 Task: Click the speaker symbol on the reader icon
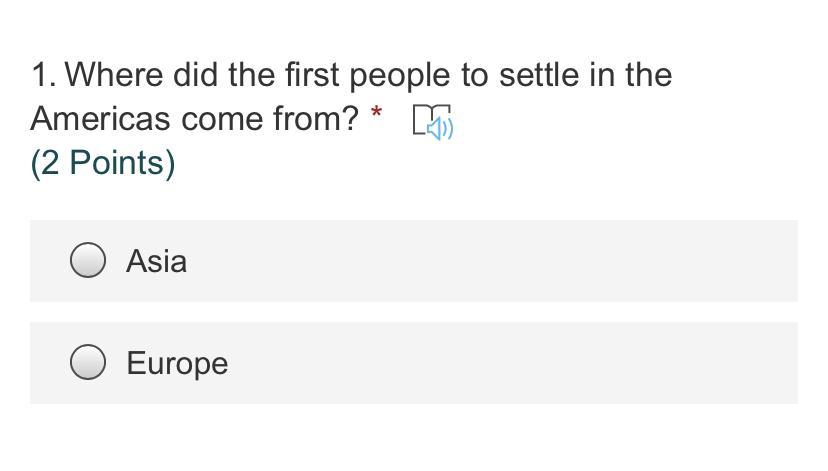441,128
